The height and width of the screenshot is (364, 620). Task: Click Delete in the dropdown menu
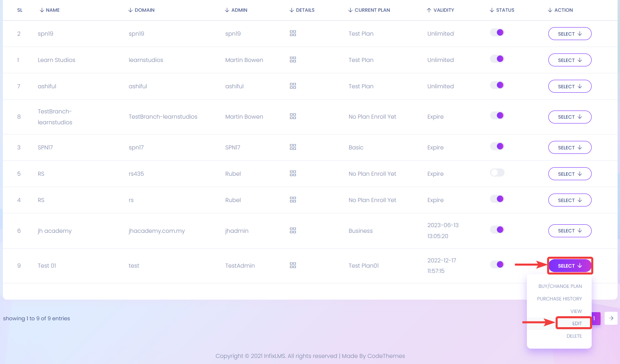(574, 336)
